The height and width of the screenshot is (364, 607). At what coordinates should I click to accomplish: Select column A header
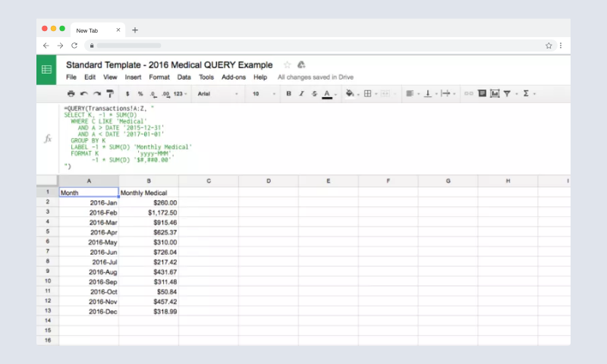click(x=89, y=180)
